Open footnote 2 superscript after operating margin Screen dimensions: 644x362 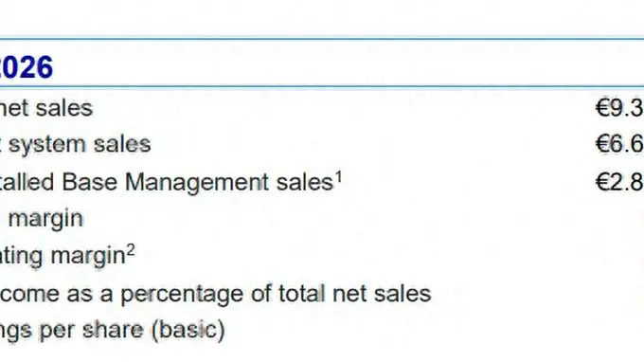pos(130,250)
